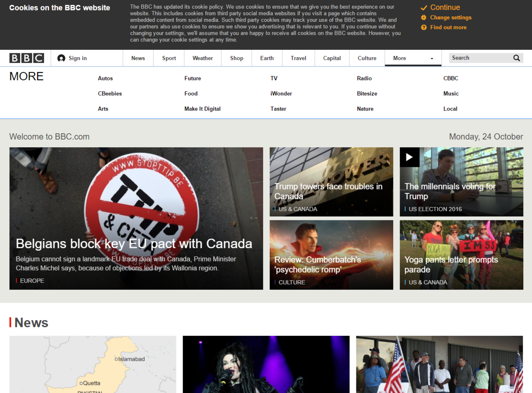Accept cookies with the Continue link
532x393 pixels.
[445, 7]
